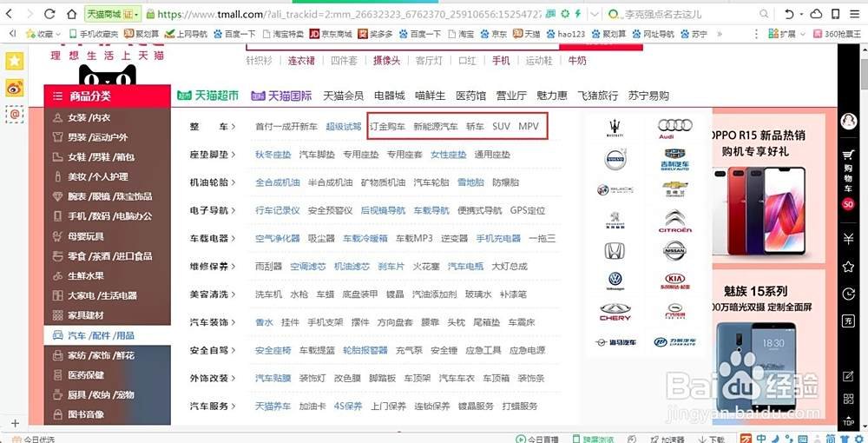Open the 魅族 15系列 phone banner

coord(766,346)
